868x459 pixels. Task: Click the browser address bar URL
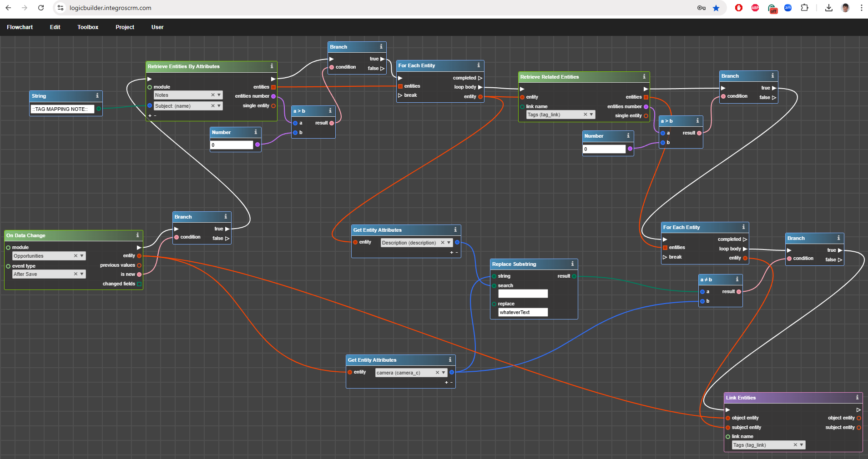(111, 8)
